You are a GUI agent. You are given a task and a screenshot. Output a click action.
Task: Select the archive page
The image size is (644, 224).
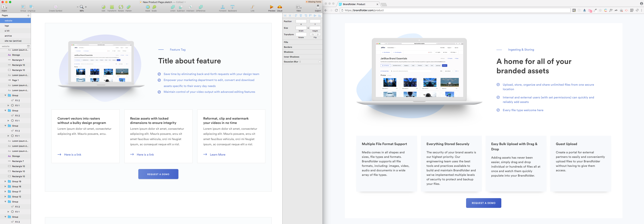[x=16, y=36]
